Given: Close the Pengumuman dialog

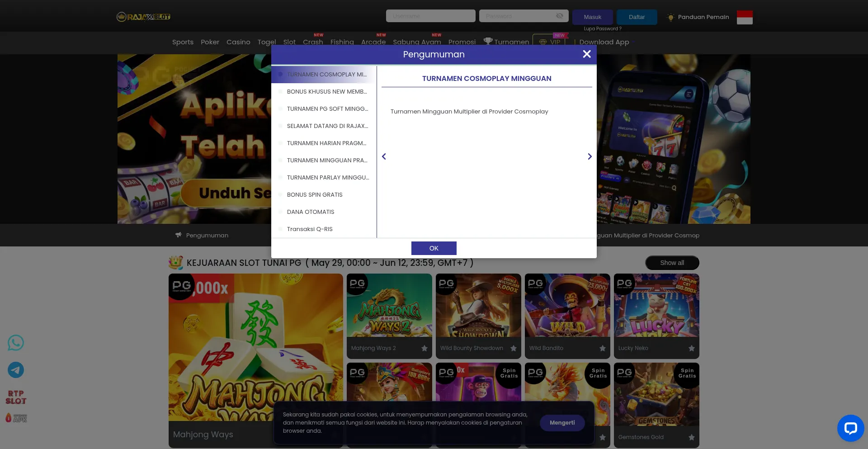Looking at the screenshot, I should coord(587,54).
